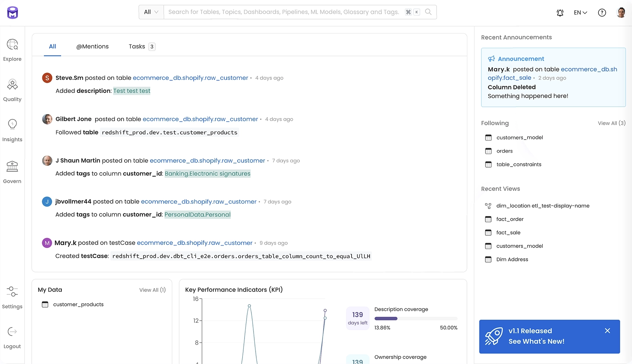The height and width of the screenshot is (364, 632).
Task: Open the EN language dropdown
Action: pos(580,13)
